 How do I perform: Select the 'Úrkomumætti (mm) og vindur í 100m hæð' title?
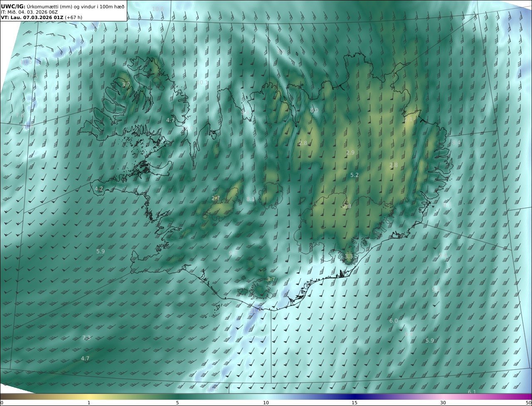[x=76, y=6]
